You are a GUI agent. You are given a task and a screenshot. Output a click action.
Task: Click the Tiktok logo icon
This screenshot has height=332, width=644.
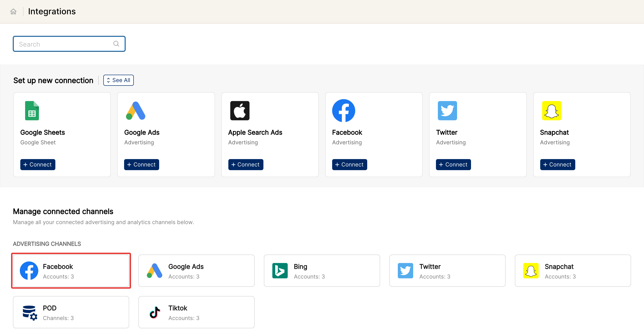click(x=155, y=312)
